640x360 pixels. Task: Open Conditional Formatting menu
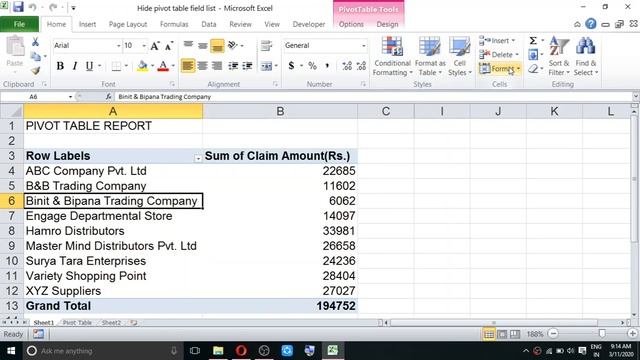[x=392, y=56]
